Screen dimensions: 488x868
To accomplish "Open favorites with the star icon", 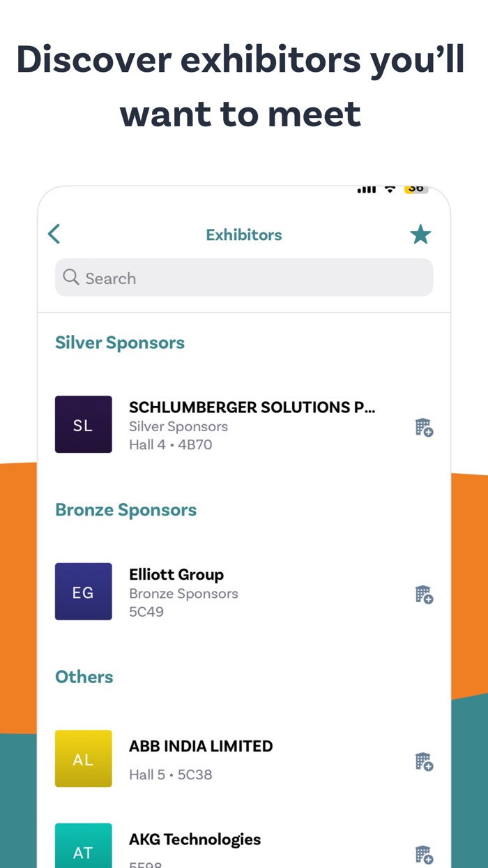I will click(420, 234).
